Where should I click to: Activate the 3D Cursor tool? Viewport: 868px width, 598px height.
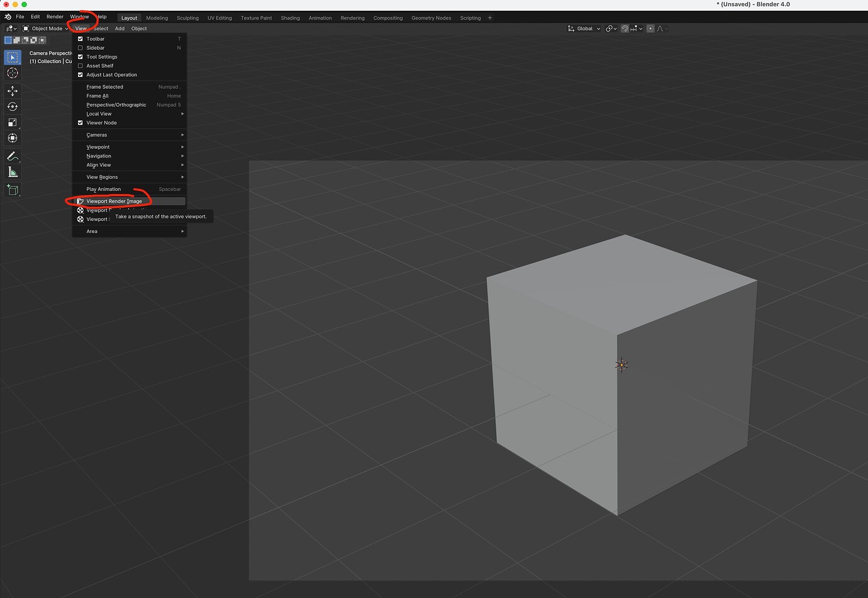[x=13, y=73]
